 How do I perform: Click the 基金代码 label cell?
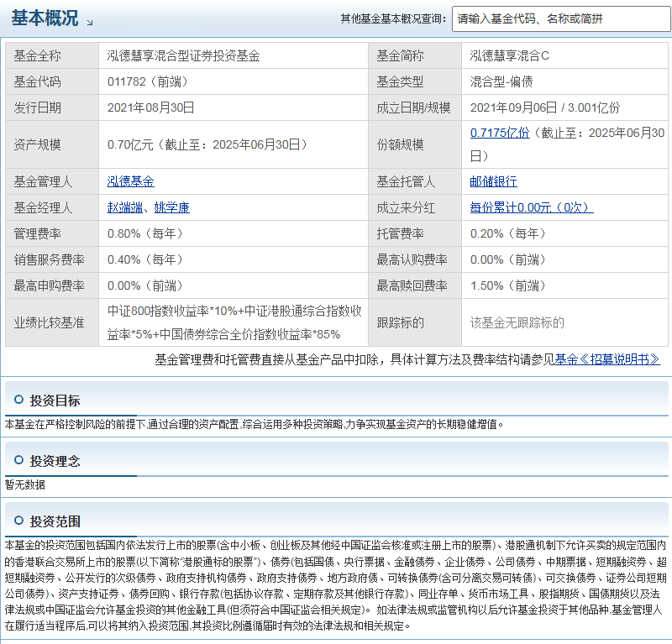click(52, 81)
